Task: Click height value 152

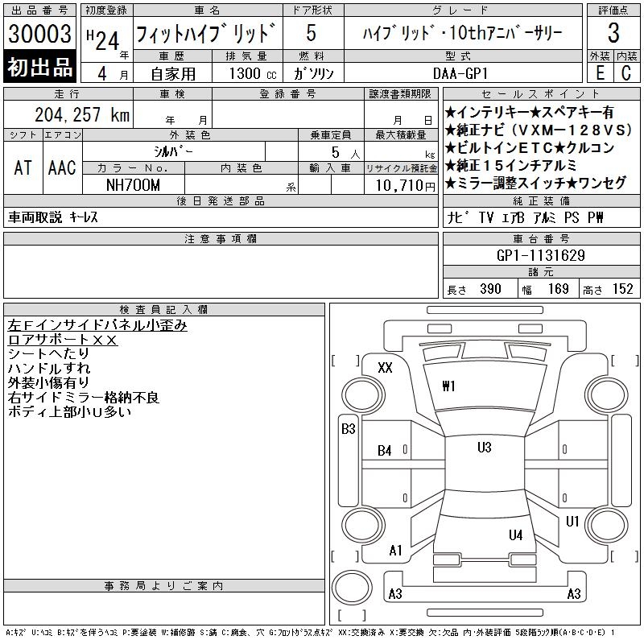Action: coord(622,289)
